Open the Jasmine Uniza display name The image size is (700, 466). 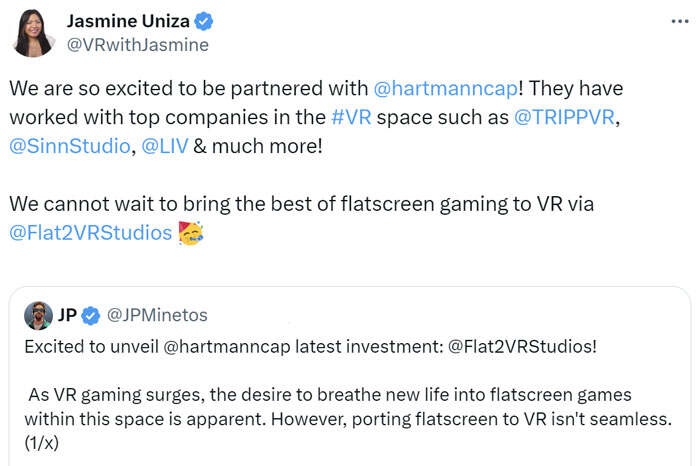126,22
